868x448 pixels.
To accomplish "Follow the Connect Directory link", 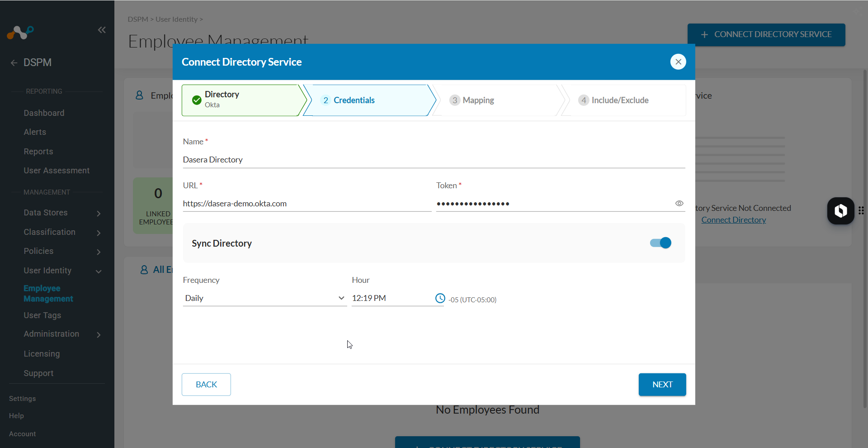I will click(x=733, y=220).
